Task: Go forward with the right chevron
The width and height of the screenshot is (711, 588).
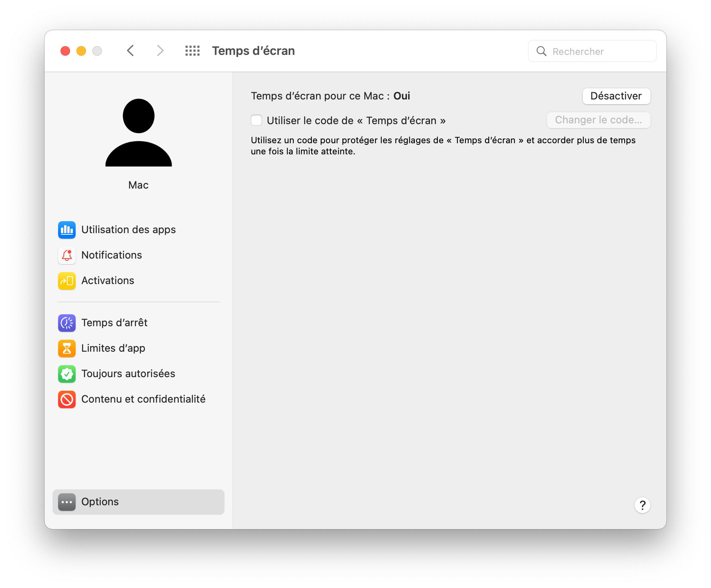Action: pyautogui.click(x=160, y=51)
